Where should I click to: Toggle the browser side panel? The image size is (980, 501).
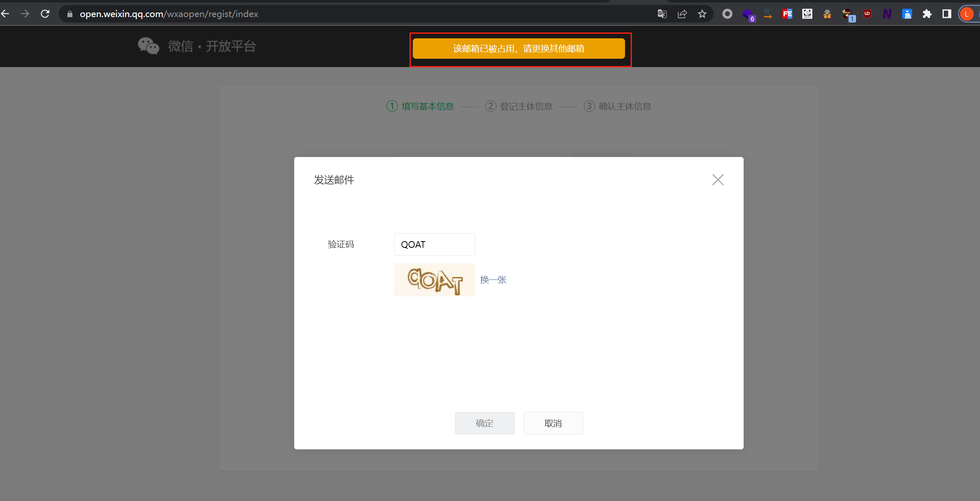[947, 14]
